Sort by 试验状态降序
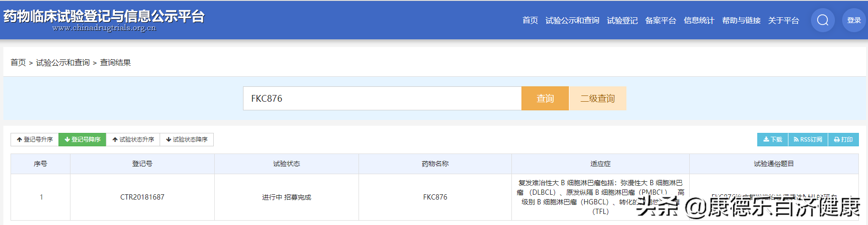This screenshot has width=868, height=225. 186,140
